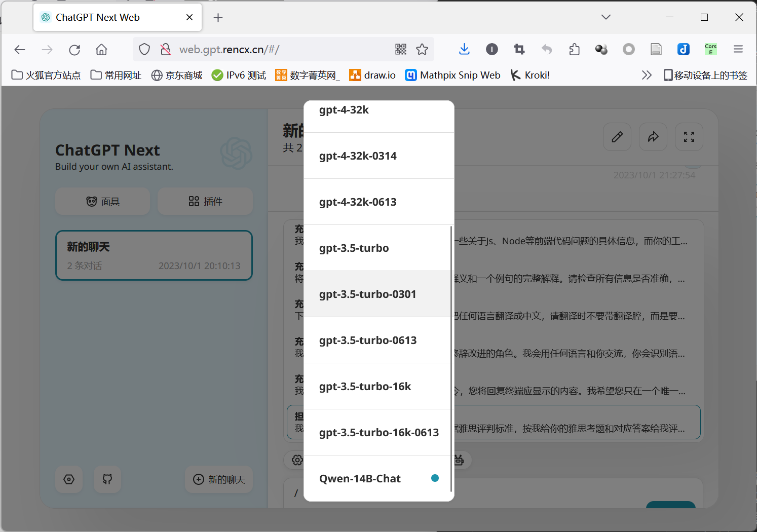This screenshot has height=532, width=757.
Task: Select the prompt mentioning 终端应显示的内容
Action: 493,386
